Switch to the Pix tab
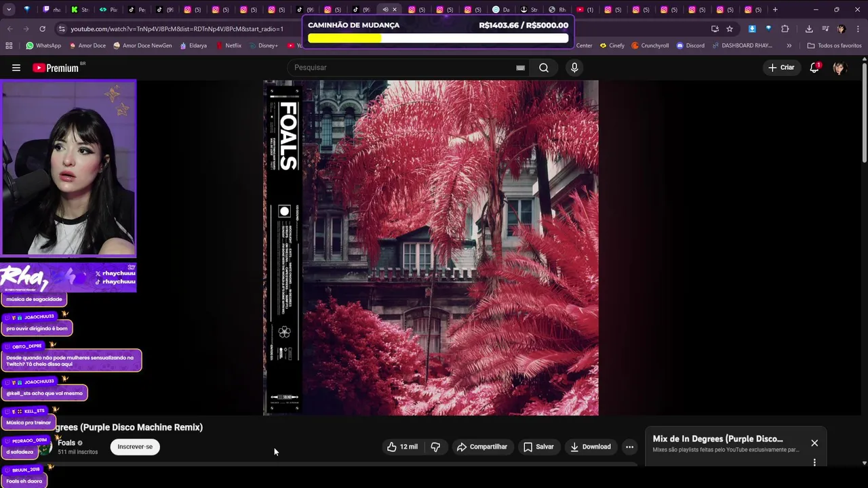The image size is (868, 488). (108, 9)
